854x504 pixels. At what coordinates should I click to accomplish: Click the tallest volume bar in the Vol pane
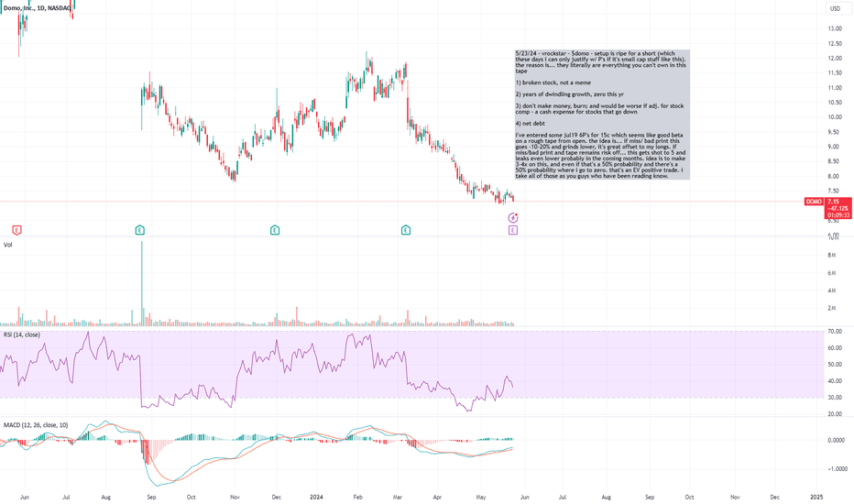(142, 283)
